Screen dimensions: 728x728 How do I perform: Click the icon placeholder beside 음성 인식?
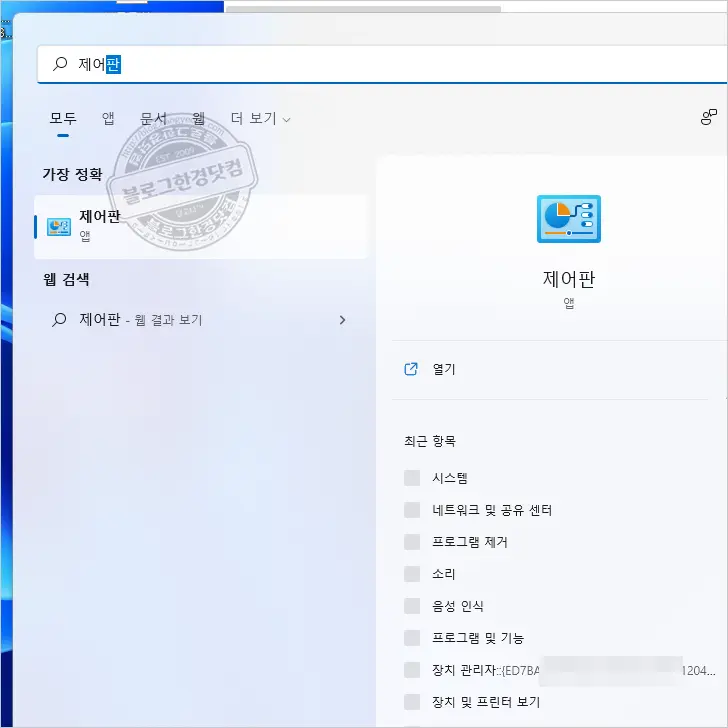click(x=412, y=606)
